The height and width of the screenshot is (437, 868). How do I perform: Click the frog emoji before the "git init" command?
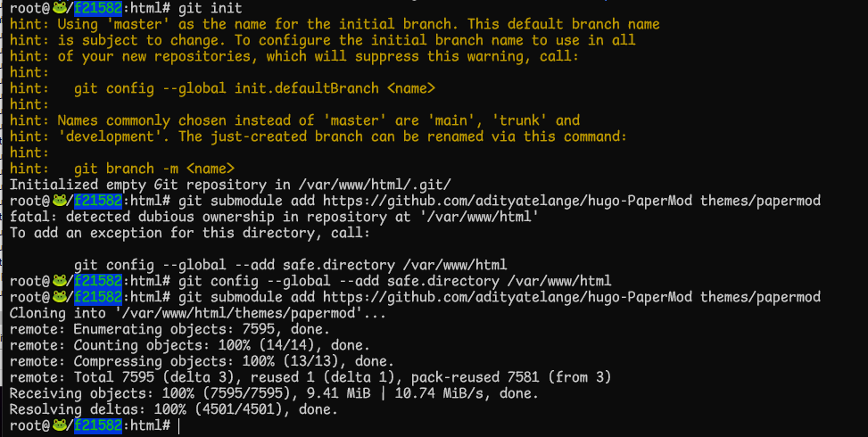click(x=59, y=8)
